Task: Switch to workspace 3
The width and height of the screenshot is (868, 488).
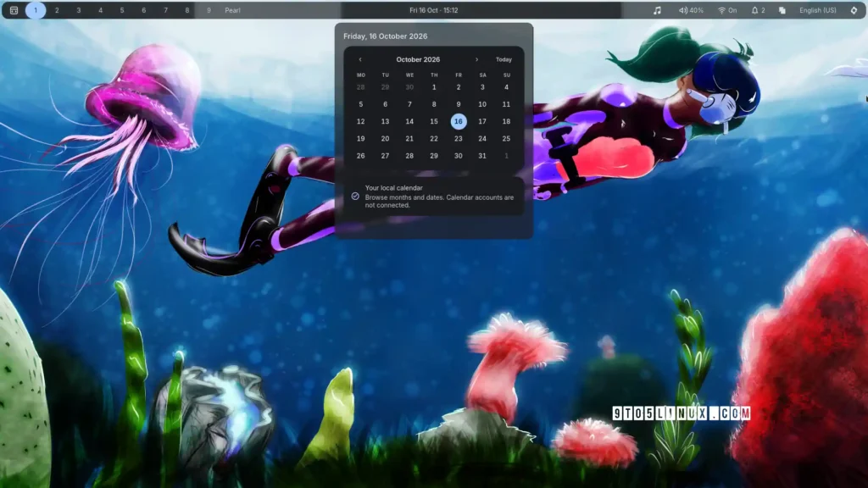Action: [79, 10]
